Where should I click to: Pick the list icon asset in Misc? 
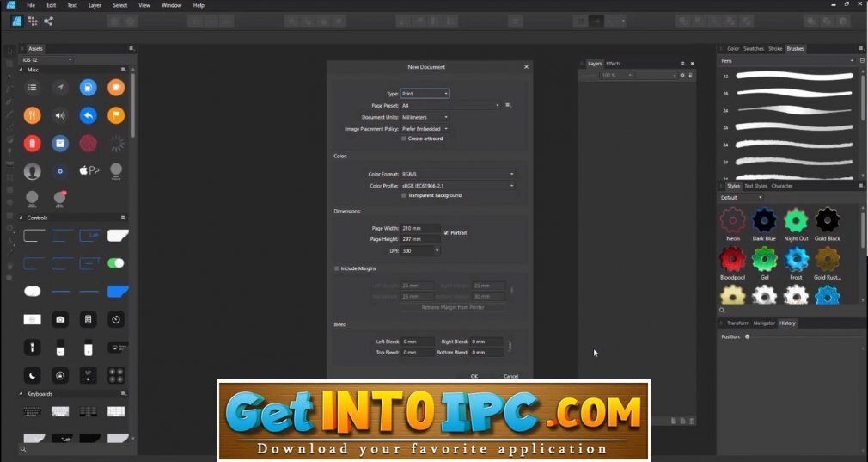(32, 88)
